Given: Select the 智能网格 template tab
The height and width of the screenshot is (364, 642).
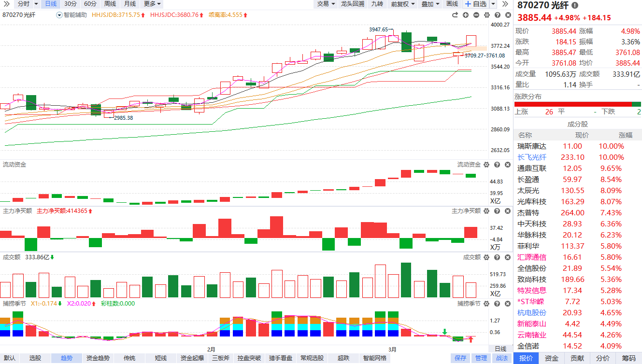Looking at the screenshot, I should coord(374,358).
